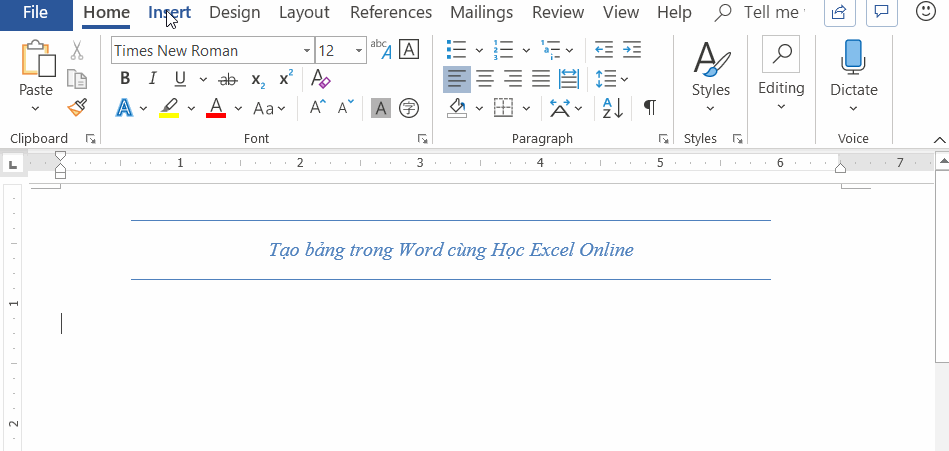Image resolution: width=949 pixels, height=451 pixels.
Task: Toggle Bold formatting
Action: pyautogui.click(x=125, y=79)
